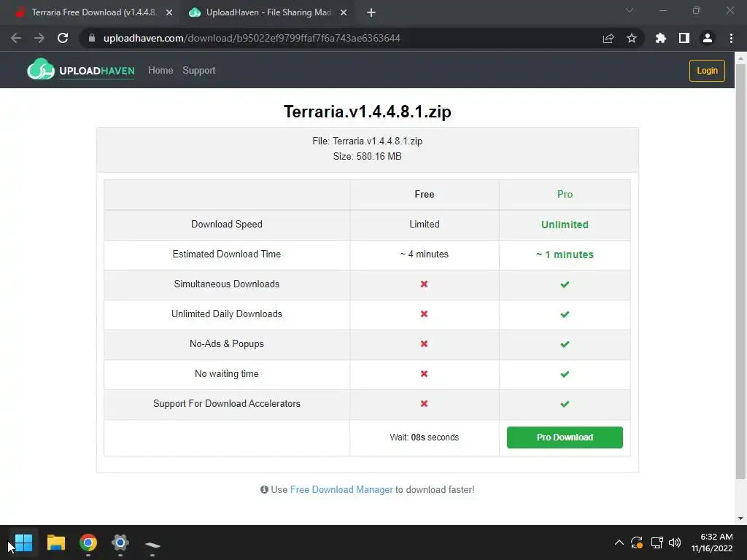
Task: Expand the system tray hidden icons chevron
Action: point(619,542)
